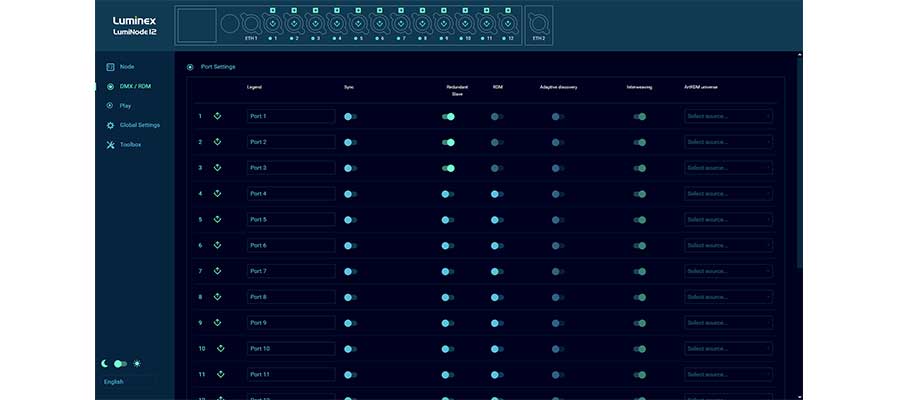
Task: Toggle RDM switch for Port 9
Action: point(497,323)
